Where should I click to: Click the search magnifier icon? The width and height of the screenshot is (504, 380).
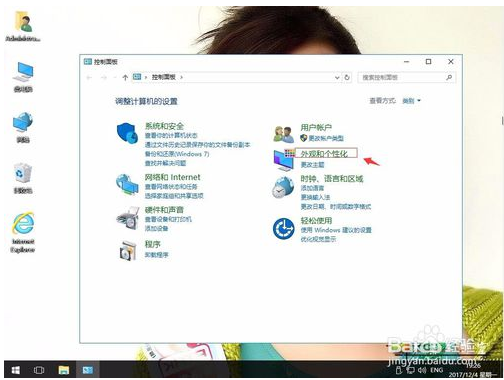click(x=449, y=77)
